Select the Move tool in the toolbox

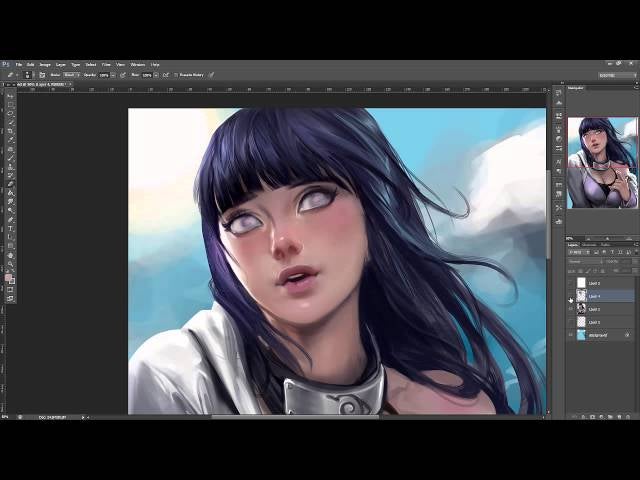click(10, 98)
